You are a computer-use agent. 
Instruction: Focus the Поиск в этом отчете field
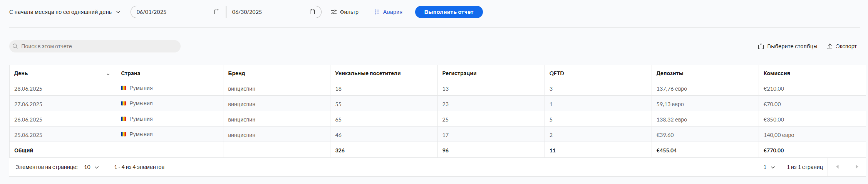coord(95,46)
